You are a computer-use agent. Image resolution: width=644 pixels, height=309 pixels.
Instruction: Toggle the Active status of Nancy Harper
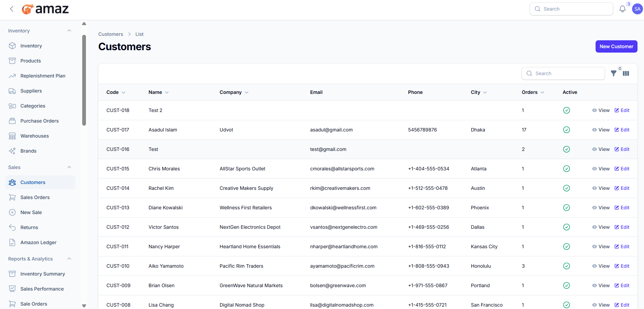[567, 247]
